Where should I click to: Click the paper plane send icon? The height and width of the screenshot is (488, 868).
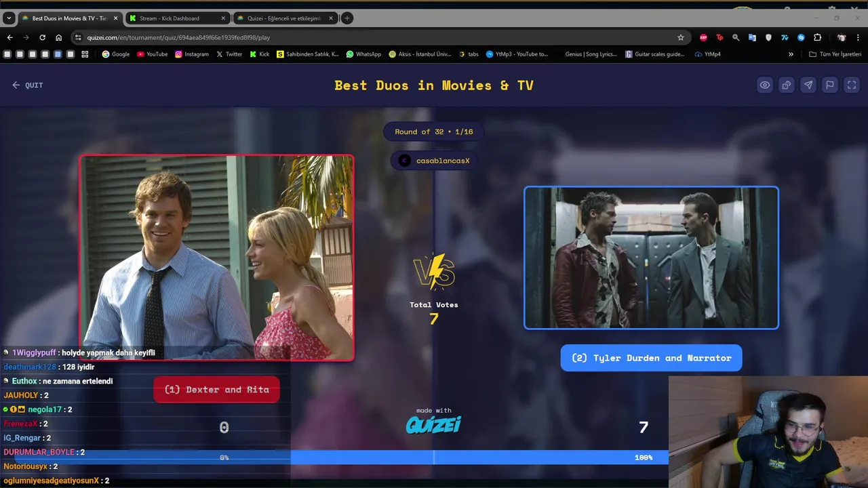tap(808, 85)
